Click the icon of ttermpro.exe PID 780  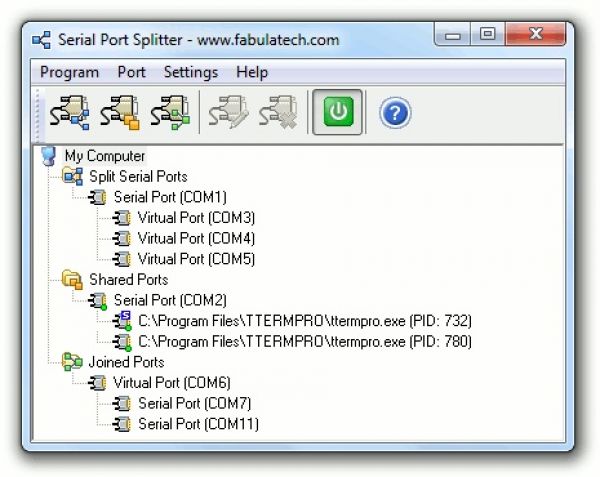pos(122,342)
